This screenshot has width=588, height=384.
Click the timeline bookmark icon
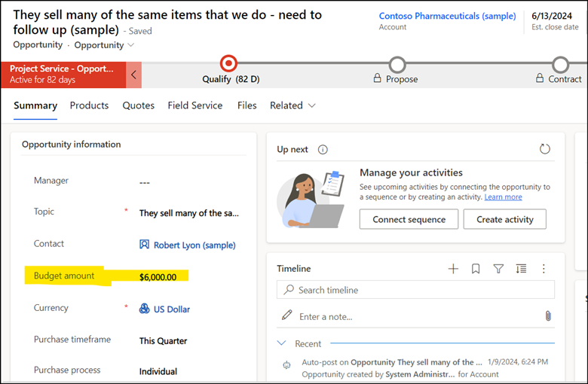coord(476,269)
